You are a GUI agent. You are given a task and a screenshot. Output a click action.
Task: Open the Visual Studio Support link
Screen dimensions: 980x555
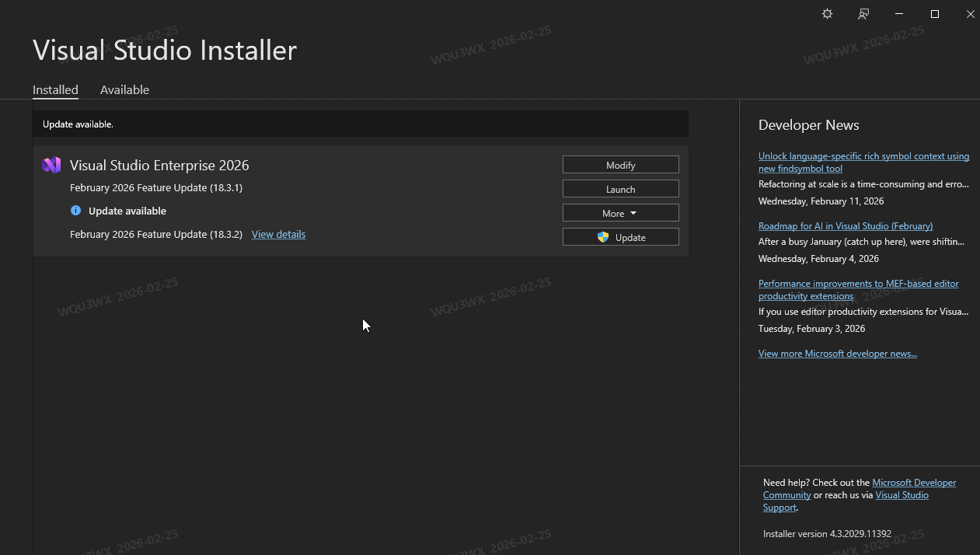pyautogui.click(x=902, y=495)
